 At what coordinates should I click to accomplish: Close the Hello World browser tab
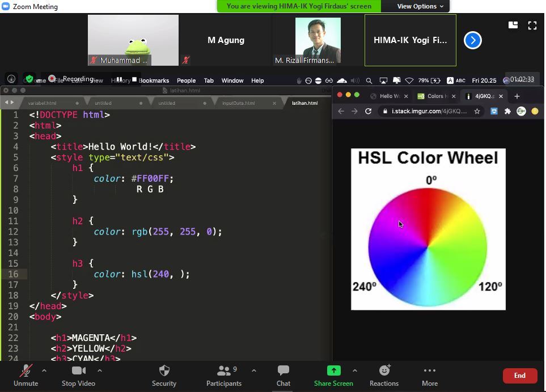click(406, 96)
